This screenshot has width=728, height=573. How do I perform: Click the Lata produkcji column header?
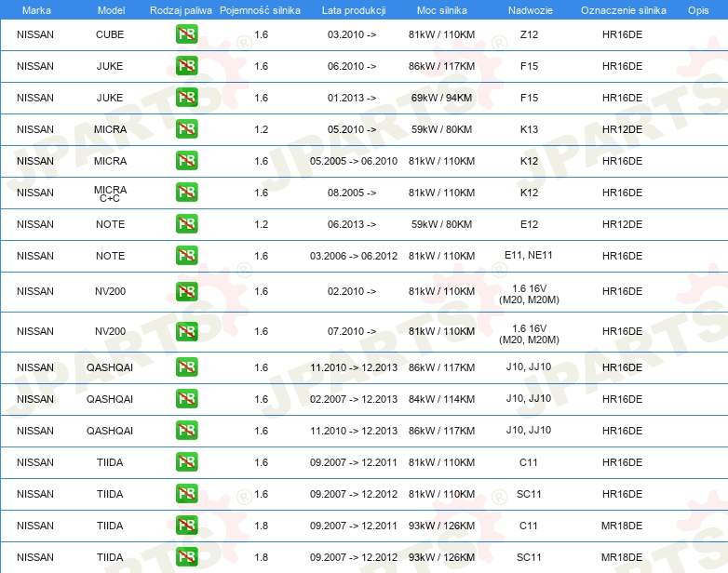354,10
